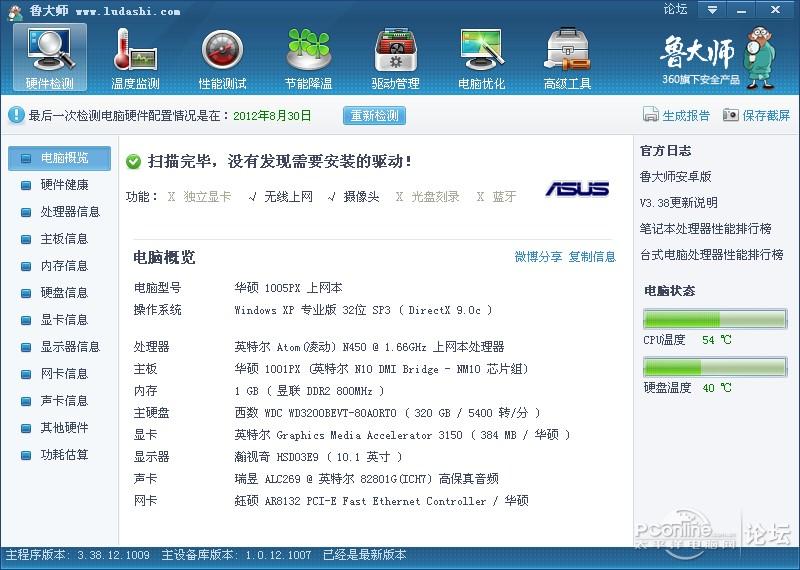800x570 pixels.
Task: Click the Windows XP operating system value
Action: [363, 310]
